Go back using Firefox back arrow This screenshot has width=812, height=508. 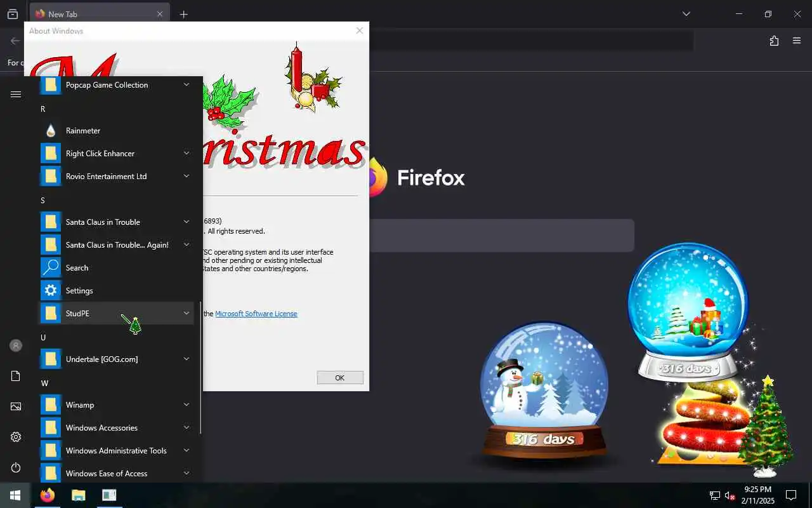[x=15, y=41]
